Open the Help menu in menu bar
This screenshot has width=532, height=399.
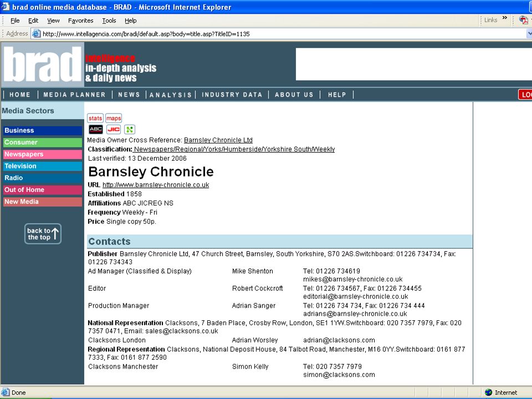(131, 21)
